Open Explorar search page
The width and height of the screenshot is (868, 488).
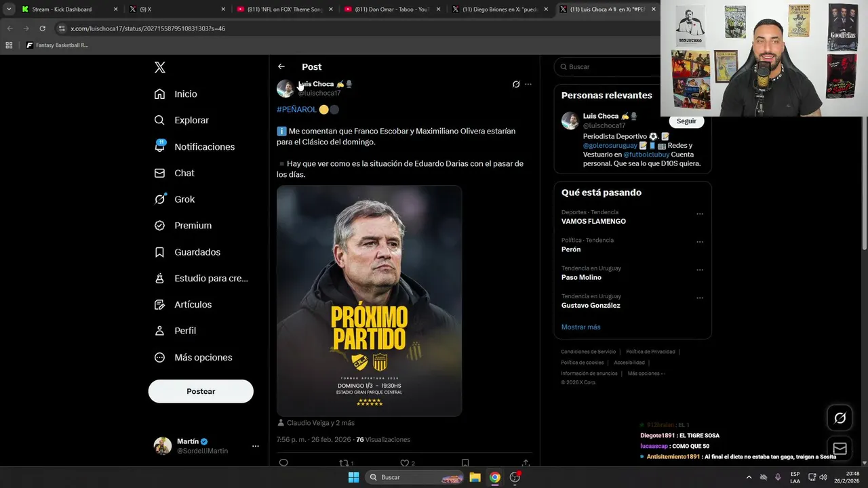click(181, 120)
